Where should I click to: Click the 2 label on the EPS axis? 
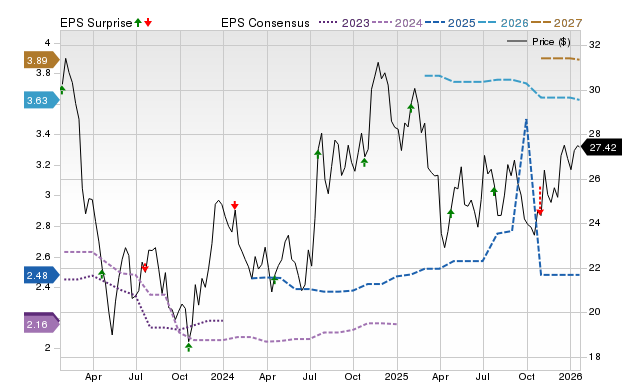click(48, 348)
